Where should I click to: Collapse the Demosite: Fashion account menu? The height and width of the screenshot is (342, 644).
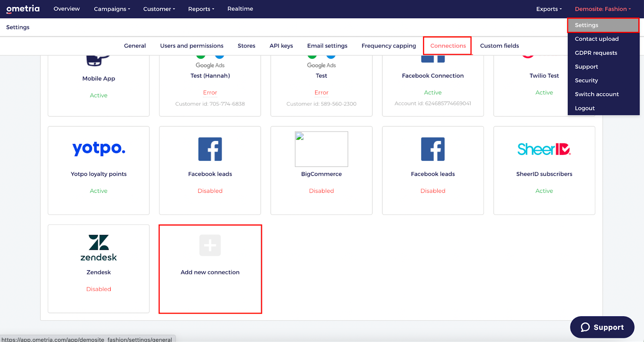(x=603, y=9)
